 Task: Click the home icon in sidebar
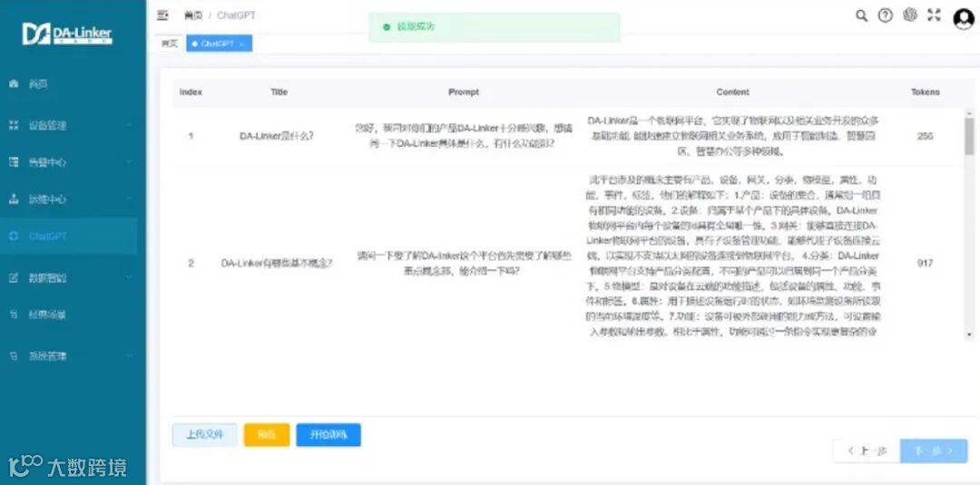14,83
